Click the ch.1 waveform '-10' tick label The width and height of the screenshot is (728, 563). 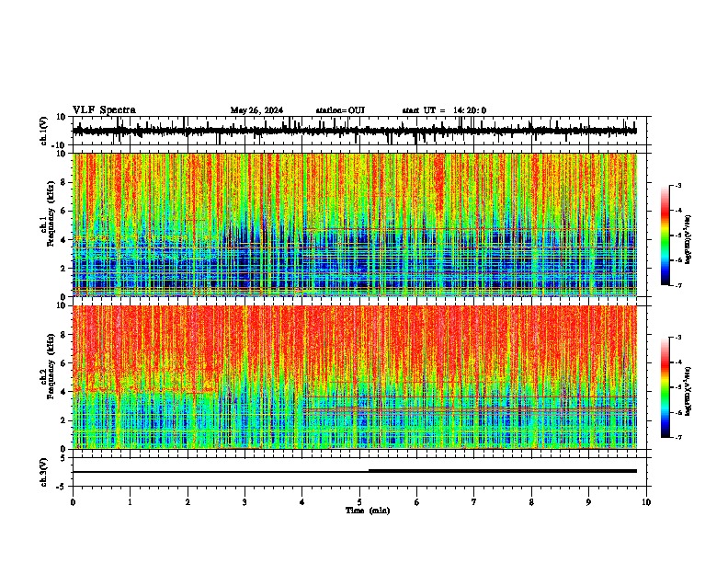coord(59,145)
